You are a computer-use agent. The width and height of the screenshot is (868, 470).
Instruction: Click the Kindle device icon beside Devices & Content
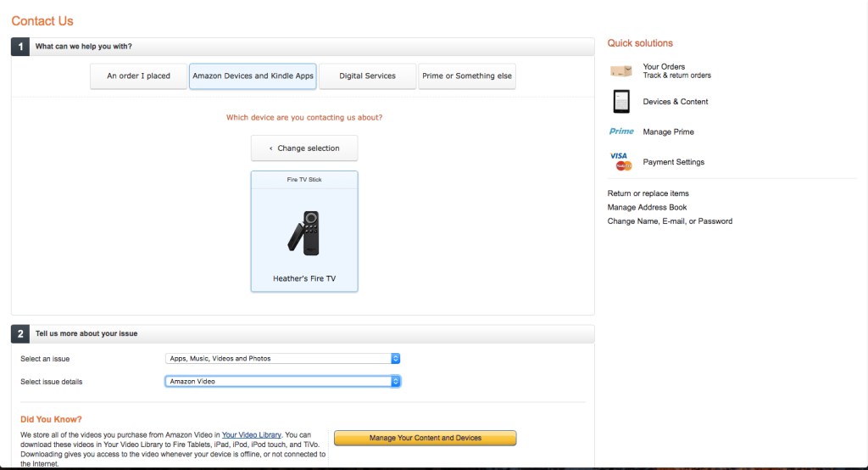click(x=621, y=102)
